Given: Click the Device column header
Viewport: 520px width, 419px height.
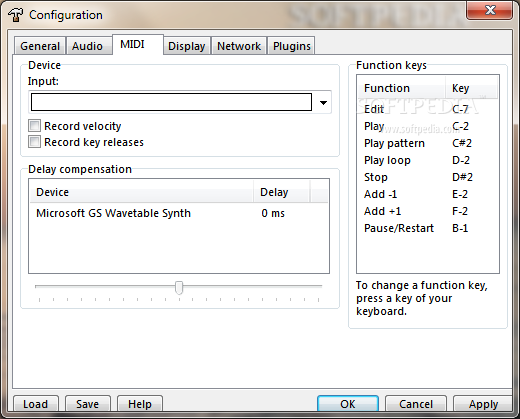Looking at the screenshot, I should pos(141,192).
